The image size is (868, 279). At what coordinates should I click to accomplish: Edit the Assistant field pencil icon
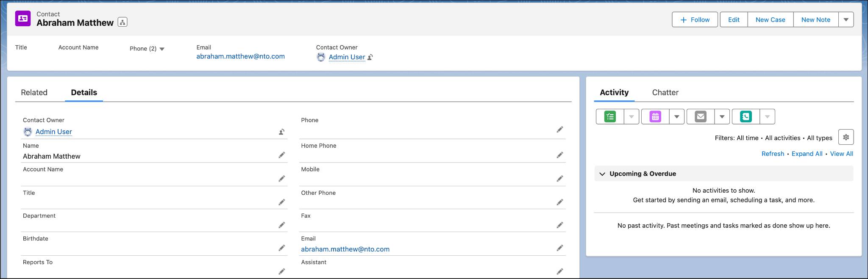point(560,271)
